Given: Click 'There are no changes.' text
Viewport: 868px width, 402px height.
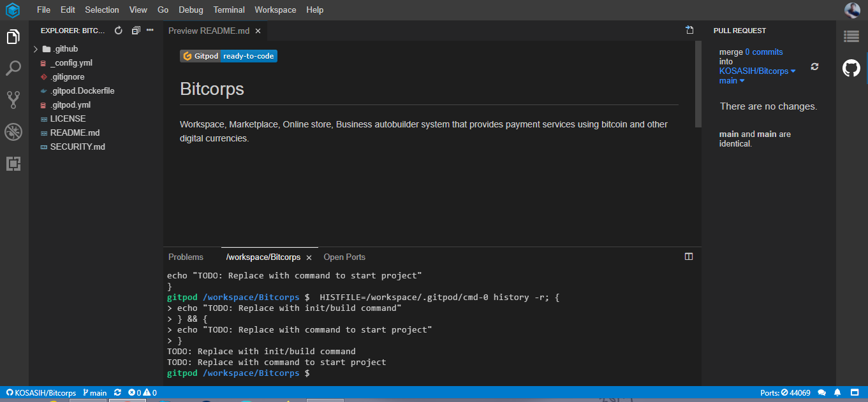Looking at the screenshot, I should click(x=769, y=106).
